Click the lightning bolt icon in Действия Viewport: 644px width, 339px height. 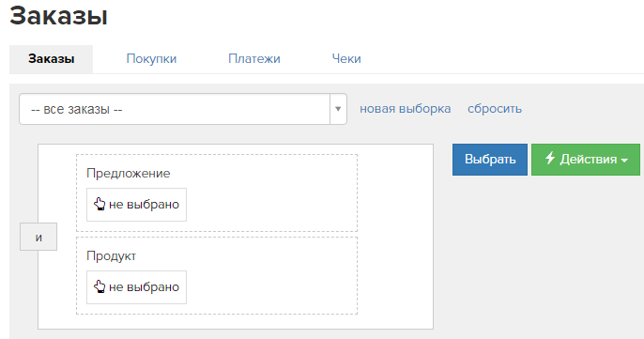(x=550, y=158)
